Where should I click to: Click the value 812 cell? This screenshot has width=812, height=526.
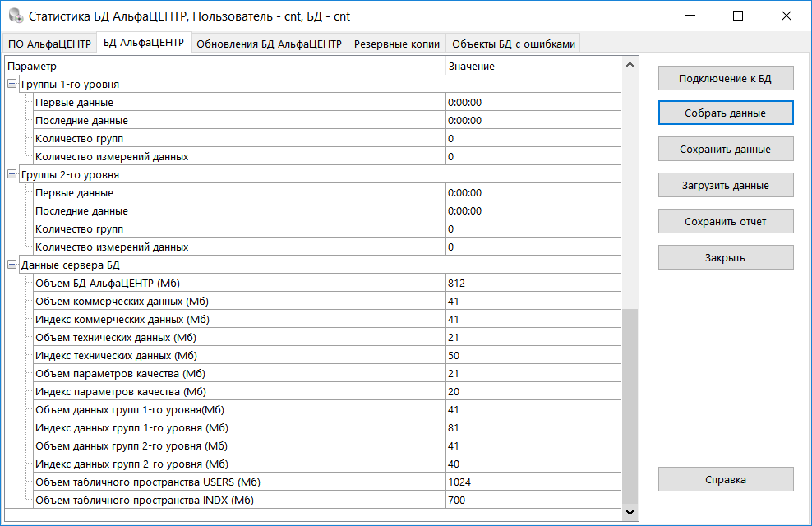click(533, 284)
